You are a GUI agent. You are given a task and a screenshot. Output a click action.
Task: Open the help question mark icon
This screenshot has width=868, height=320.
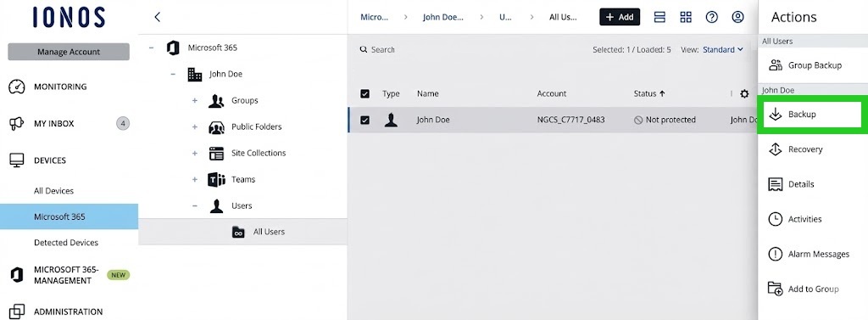tap(712, 17)
